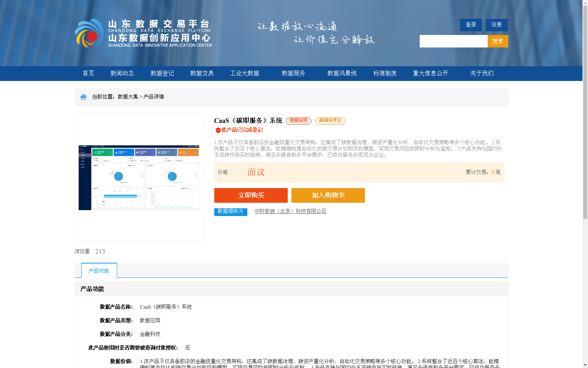588x368 pixels.
Task: Click the 面议 price text
Action: point(256,172)
